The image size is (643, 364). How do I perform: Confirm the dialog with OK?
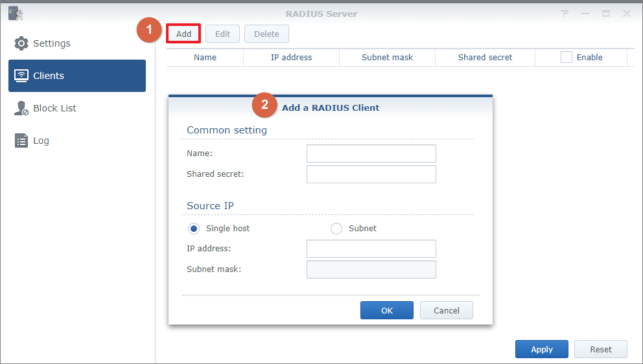387,310
